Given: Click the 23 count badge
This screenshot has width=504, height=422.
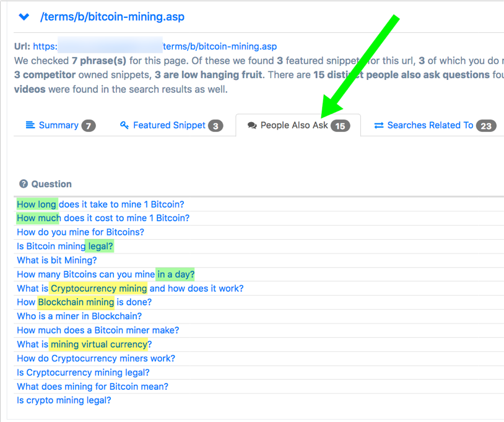Looking at the screenshot, I should 486,126.
